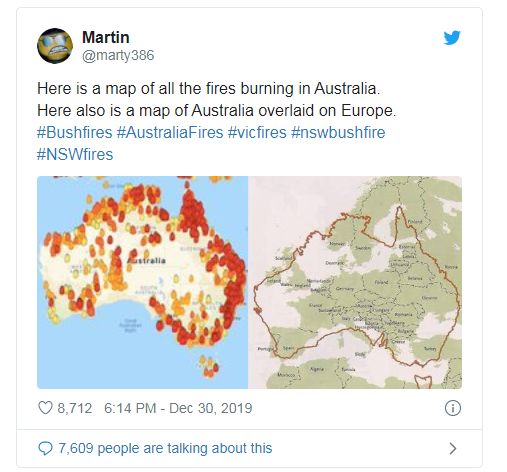Open 7,609 people are talking about this
Screen dimensions: 507x472
165,448
